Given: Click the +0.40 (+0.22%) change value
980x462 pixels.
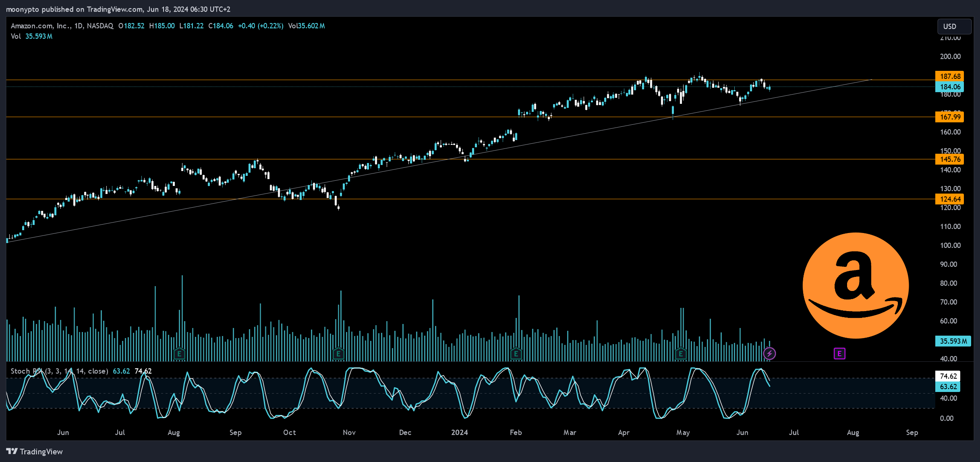Looking at the screenshot, I should 261,26.
